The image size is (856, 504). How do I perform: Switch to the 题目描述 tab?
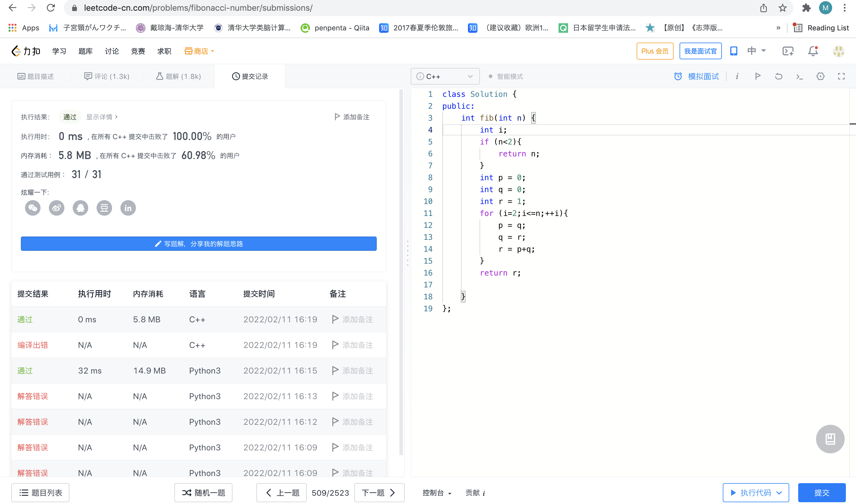(36, 77)
